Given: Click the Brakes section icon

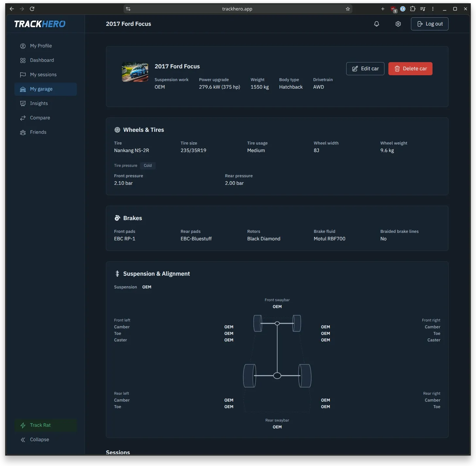Looking at the screenshot, I should pos(117,218).
